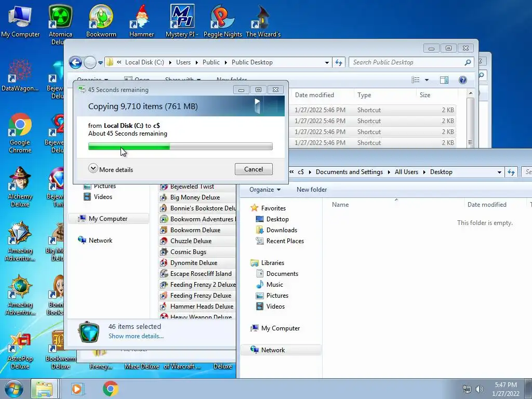The image size is (532, 399).
Task: Expand the Users breadcrumb arrow
Action: 197,62
